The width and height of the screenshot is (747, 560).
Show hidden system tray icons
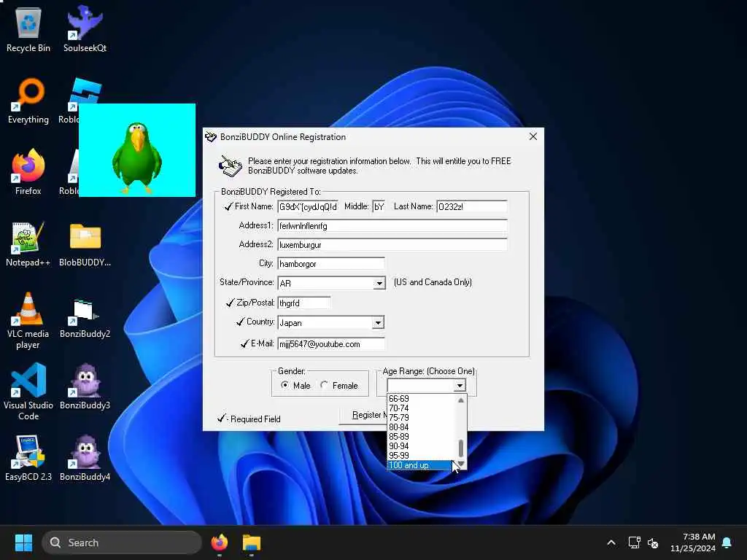[611, 542]
